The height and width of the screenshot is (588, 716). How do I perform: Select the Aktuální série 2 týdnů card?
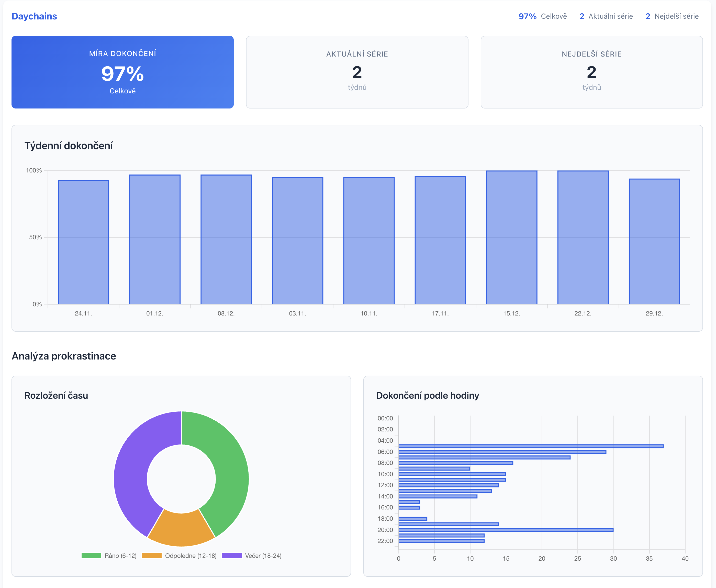357,72
